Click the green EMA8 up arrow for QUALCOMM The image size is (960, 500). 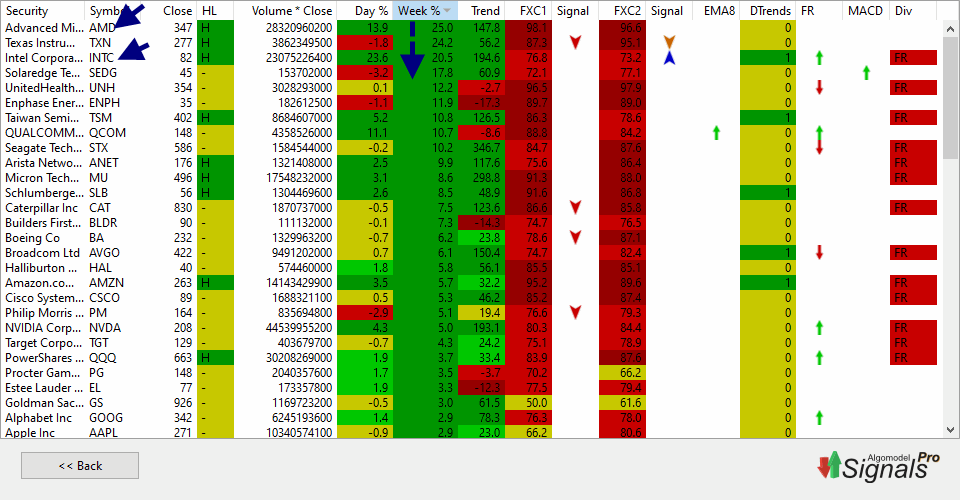coord(716,132)
